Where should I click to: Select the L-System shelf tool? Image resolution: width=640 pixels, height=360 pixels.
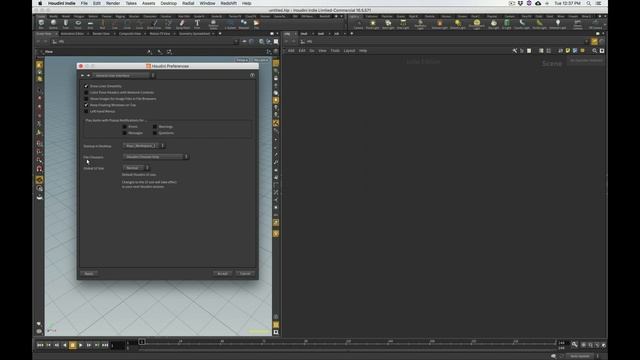click(x=230, y=24)
